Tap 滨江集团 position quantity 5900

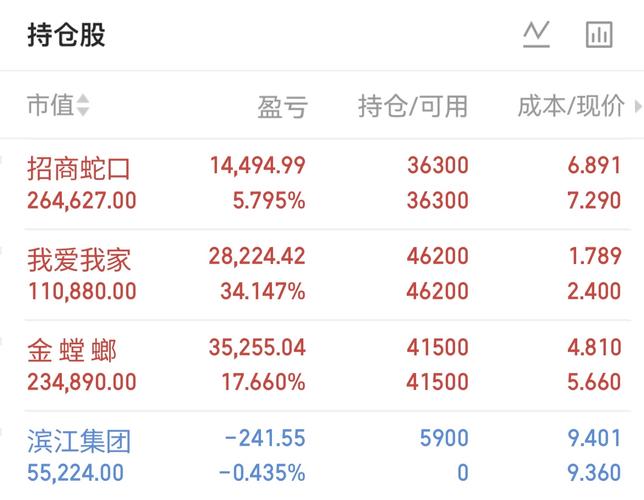(444, 438)
